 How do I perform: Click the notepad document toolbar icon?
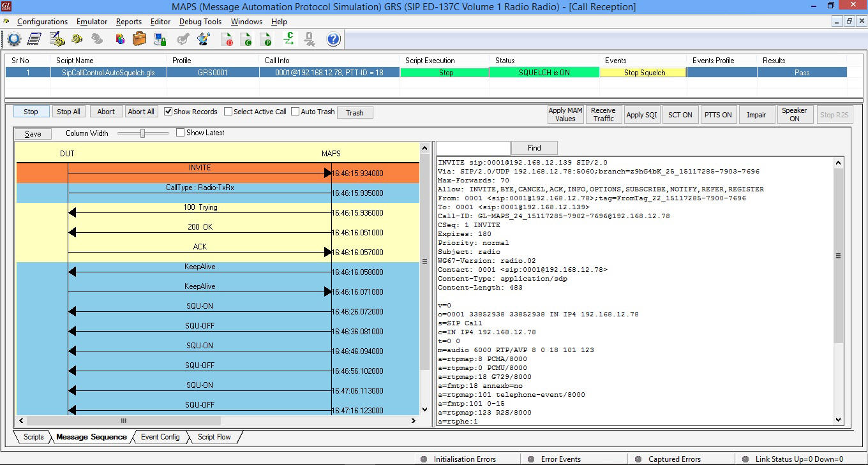click(34, 40)
